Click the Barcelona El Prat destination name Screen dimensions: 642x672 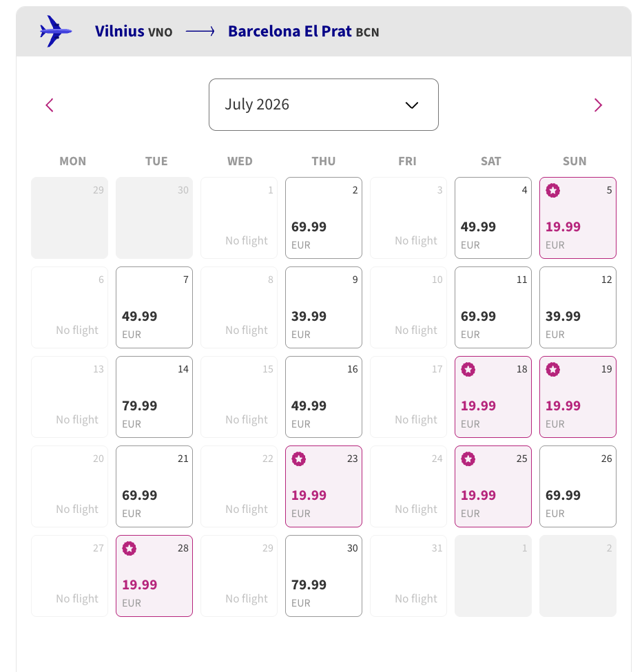coord(290,31)
